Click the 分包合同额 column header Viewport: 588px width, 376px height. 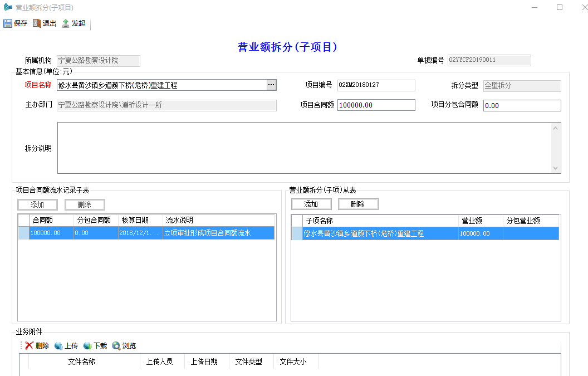[x=96, y=220]
